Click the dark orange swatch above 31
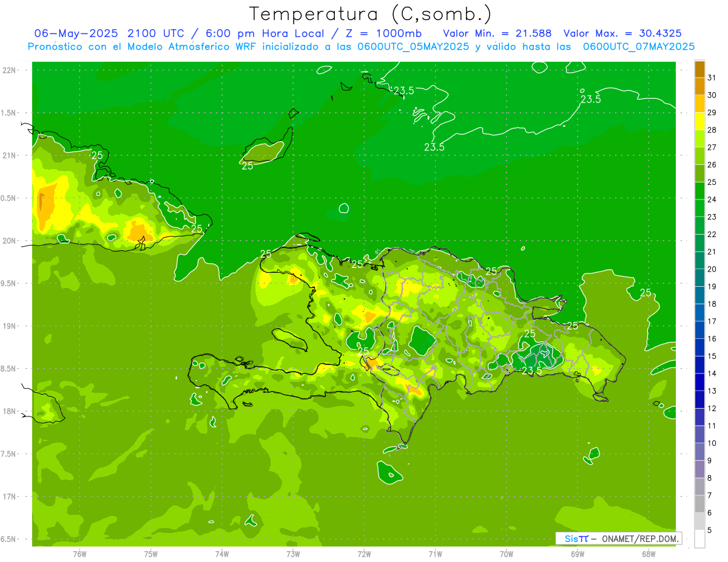 [x=699, y=69]
